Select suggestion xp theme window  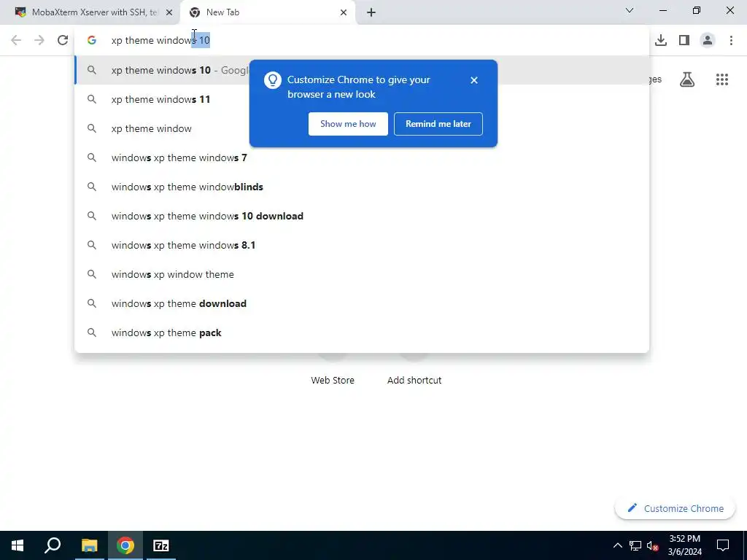coord(362,128)
